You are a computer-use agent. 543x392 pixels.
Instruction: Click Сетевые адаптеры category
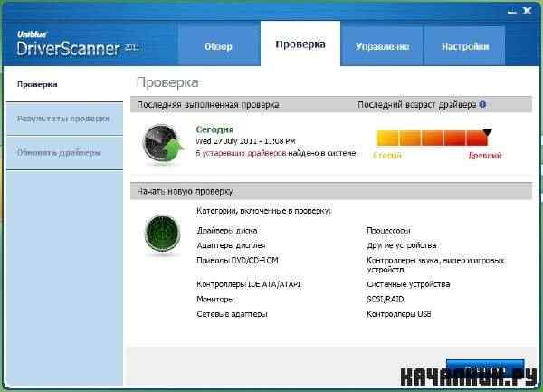click(232, 314)
